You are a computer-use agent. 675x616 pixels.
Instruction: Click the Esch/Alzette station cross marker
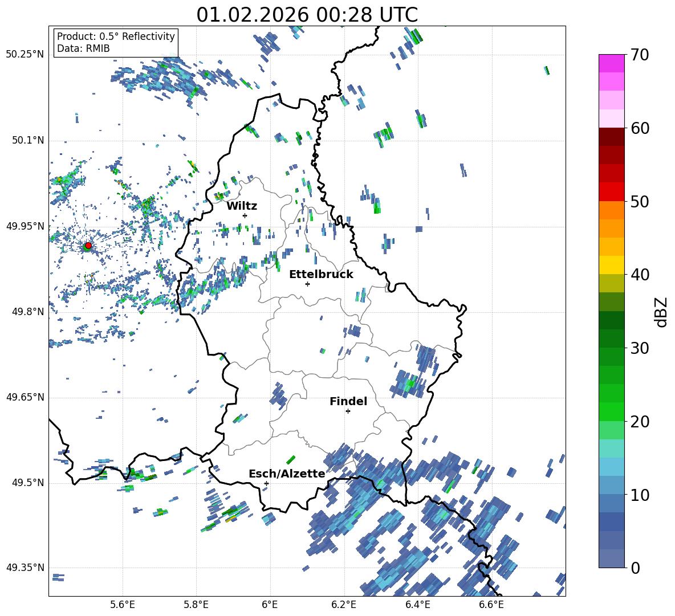tap(266, 483)
